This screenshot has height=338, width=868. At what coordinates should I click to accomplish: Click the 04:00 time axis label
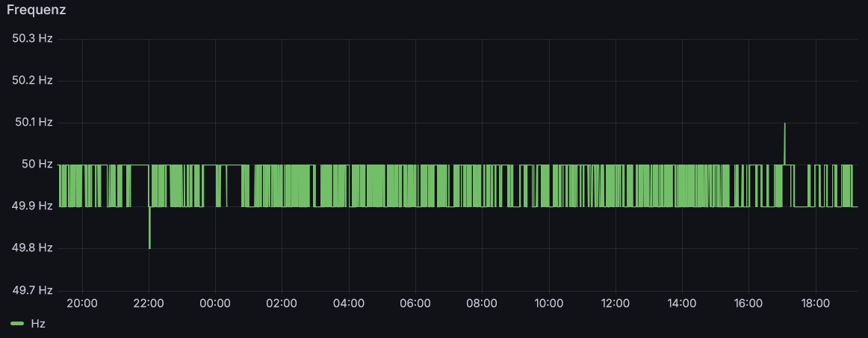[349, 303]
